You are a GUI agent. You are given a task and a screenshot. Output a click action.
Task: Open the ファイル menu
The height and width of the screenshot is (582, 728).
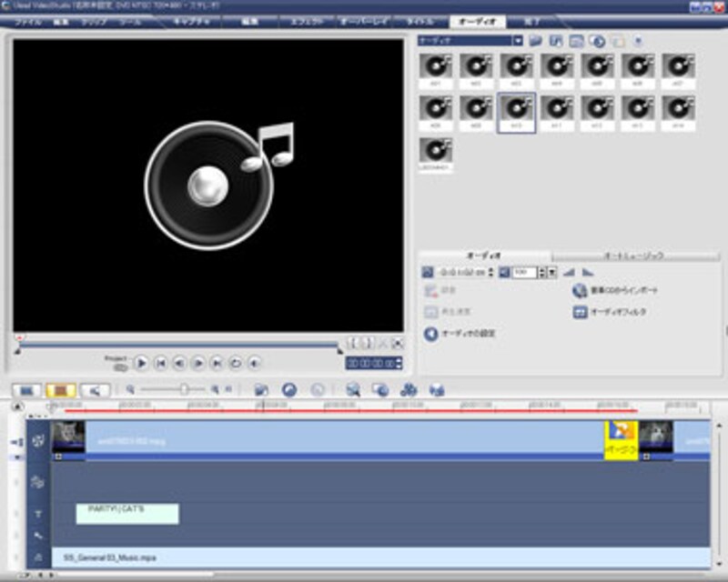27,20
